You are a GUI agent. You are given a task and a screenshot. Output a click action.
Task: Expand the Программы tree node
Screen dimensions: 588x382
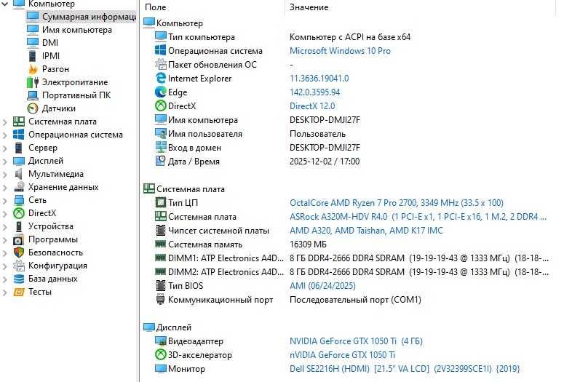(5, 240)
